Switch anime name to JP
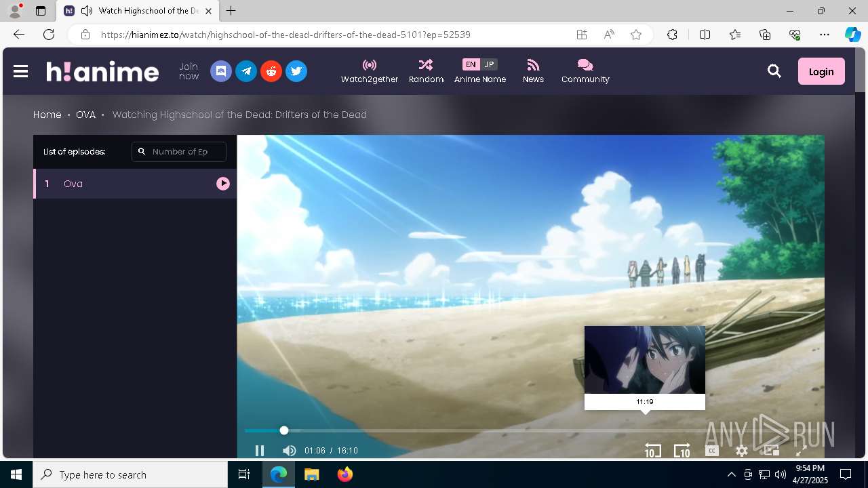 click(x=489, y=64)
